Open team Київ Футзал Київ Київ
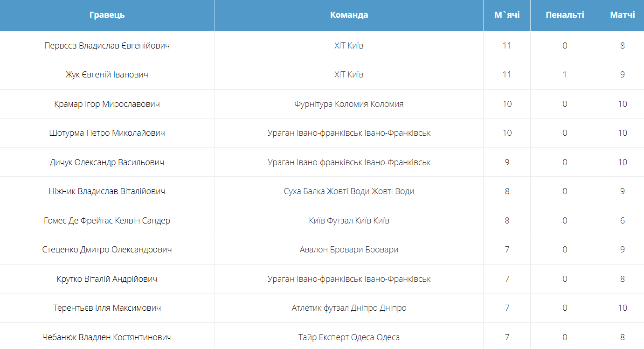 point(349,221)
